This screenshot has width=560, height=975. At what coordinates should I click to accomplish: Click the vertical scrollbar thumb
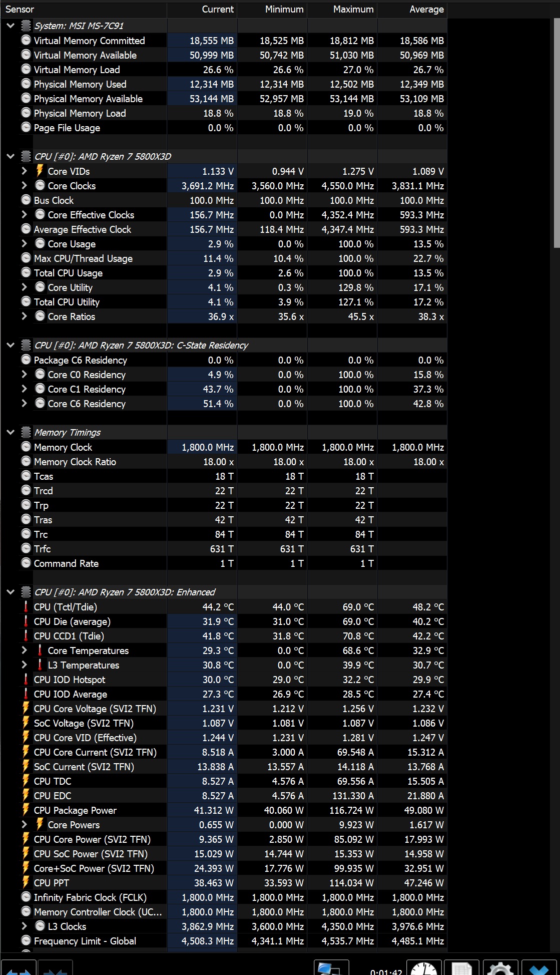(556, 133)
